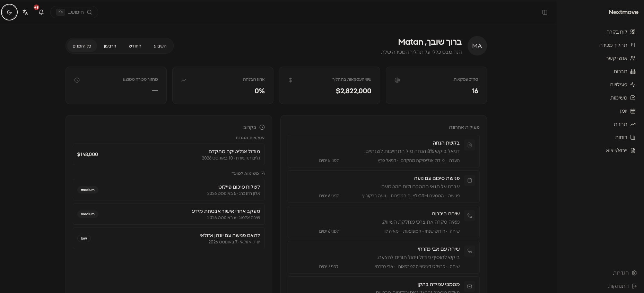Click the checkbox icon beside משימות למועד
Screen dimensions: 644x293
pos(263,173)
